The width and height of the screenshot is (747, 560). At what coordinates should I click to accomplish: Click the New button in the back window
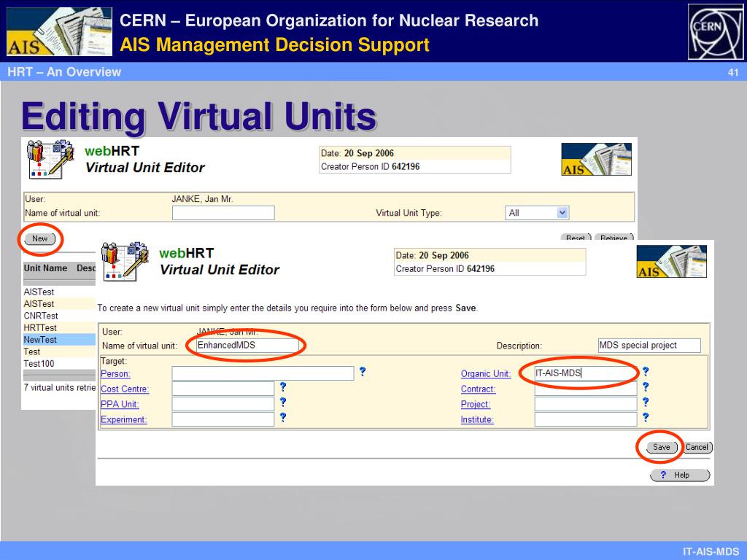click(40, 238)
